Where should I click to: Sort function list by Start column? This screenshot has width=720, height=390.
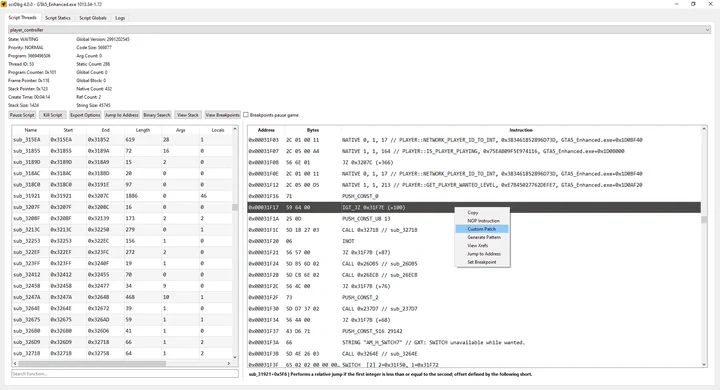[68, 130]
